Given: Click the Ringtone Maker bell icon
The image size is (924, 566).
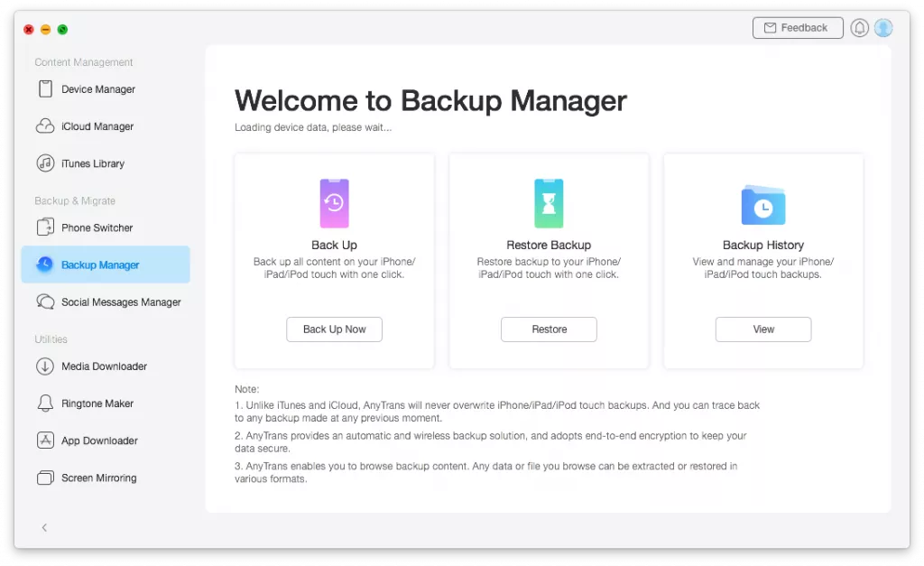Looking at the screenshot, I should [x=45, y=404].
